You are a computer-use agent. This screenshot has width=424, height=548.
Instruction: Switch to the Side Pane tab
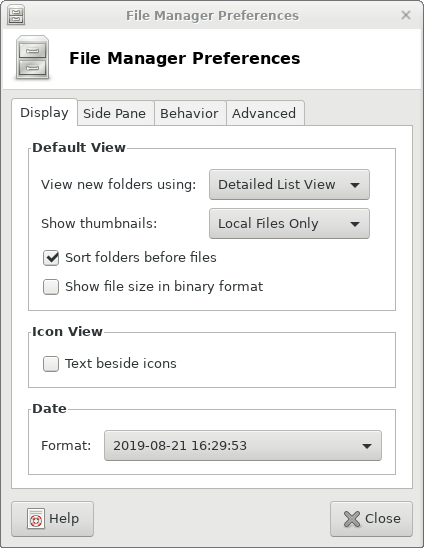click(x=115, y=113)
